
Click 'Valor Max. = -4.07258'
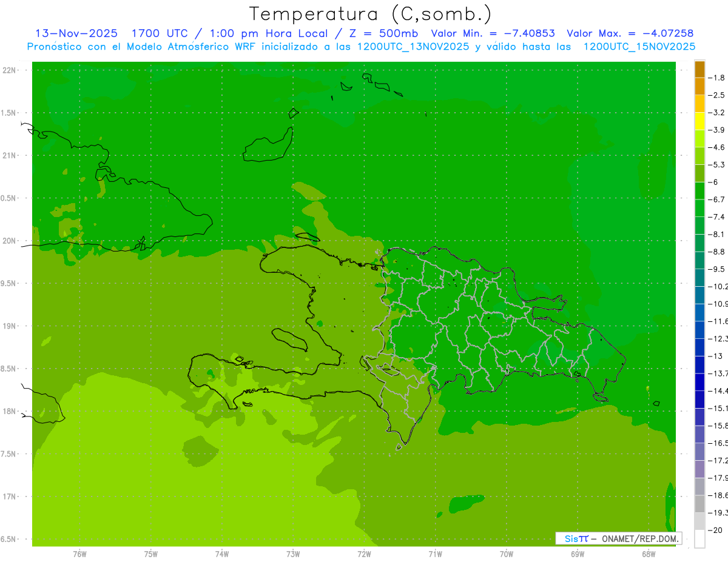[630, 33]
